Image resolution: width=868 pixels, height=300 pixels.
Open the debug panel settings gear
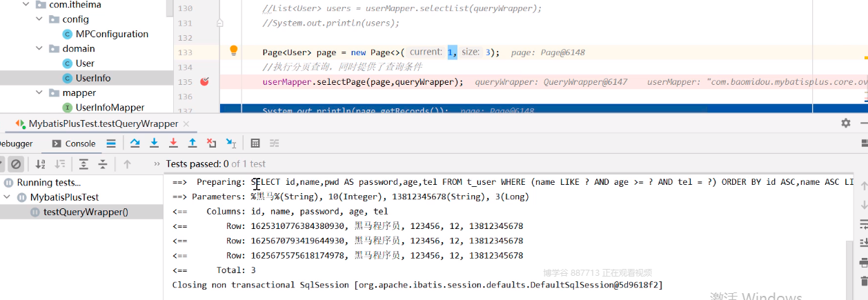(x=845, y=123)
